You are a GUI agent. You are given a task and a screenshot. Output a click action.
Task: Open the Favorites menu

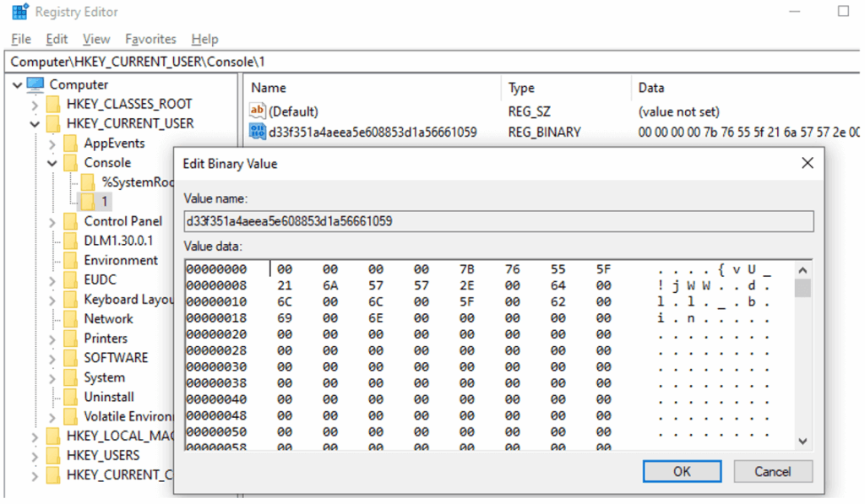pyautogui.click(x=150, y=39)
